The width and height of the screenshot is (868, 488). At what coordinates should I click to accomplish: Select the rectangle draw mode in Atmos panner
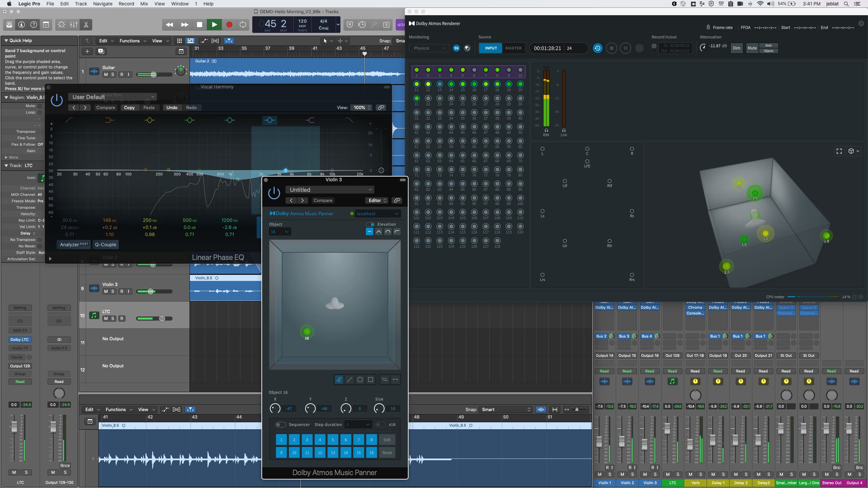[370, 380]
